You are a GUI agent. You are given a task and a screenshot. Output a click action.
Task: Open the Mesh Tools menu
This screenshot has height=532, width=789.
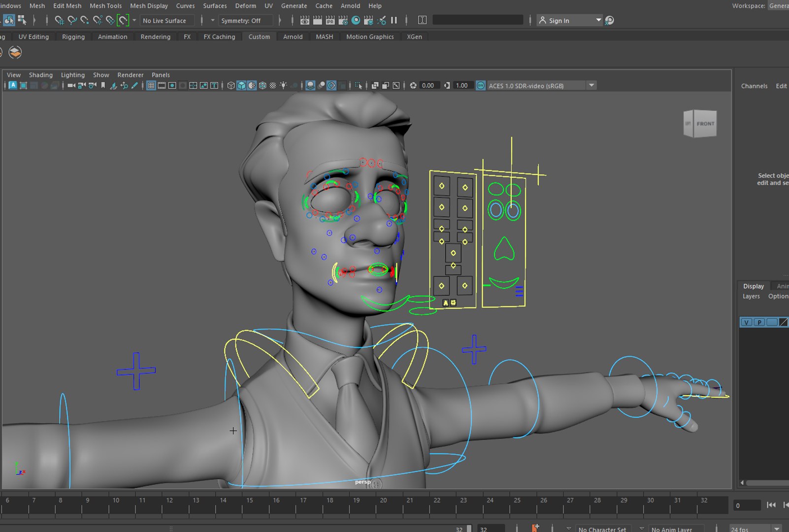click(x=105, y=6)
